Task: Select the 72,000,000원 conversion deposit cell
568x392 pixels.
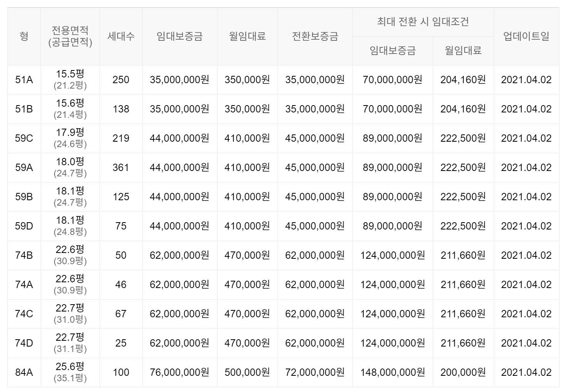Action: [315, 372]
